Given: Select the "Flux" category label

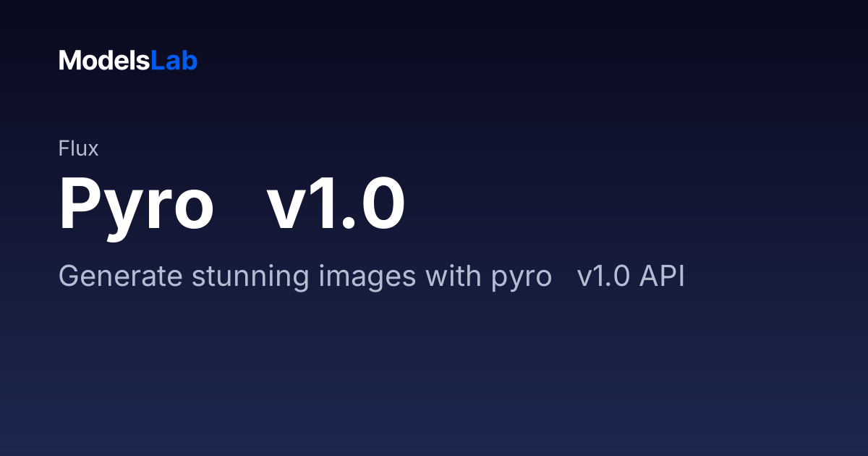Looking at the screenshot, I should click(78, 149).
